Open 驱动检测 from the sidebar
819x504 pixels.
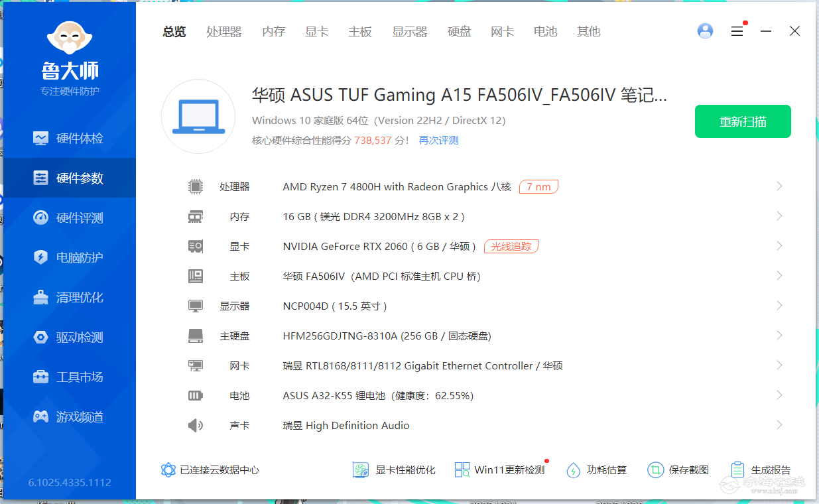pos(69,338)
